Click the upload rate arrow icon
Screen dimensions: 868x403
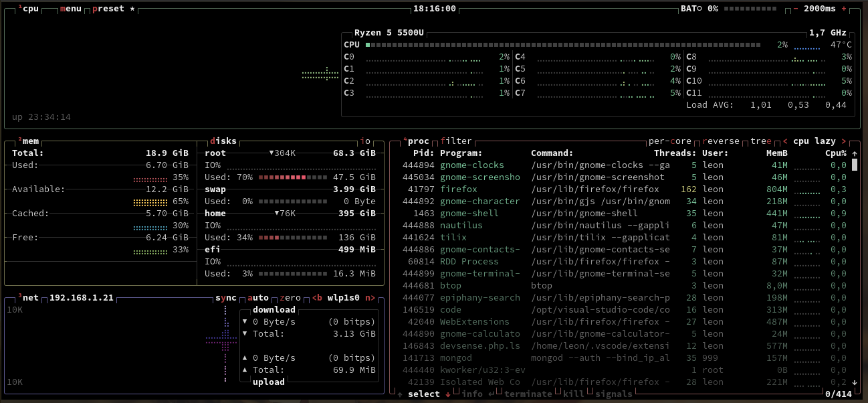click(x=245, y=358)
